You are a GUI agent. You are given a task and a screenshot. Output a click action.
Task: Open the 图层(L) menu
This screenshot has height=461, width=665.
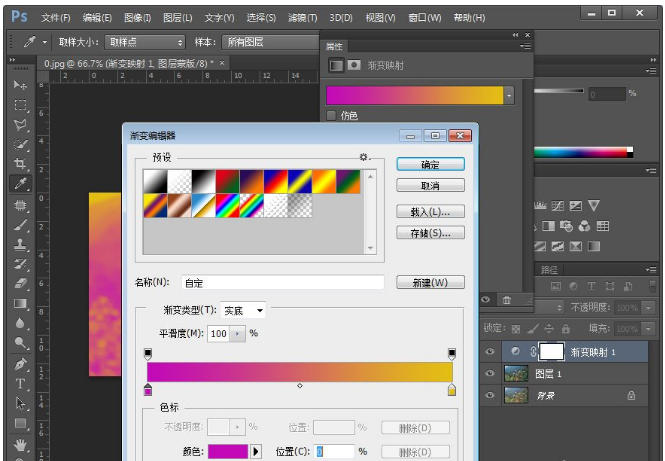coord(178,18)
